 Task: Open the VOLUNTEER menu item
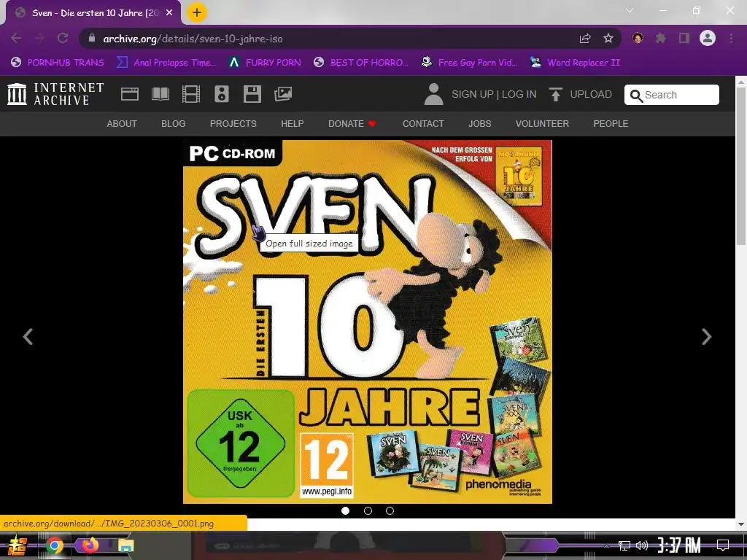pyautogui.click(x=542, y=124)
